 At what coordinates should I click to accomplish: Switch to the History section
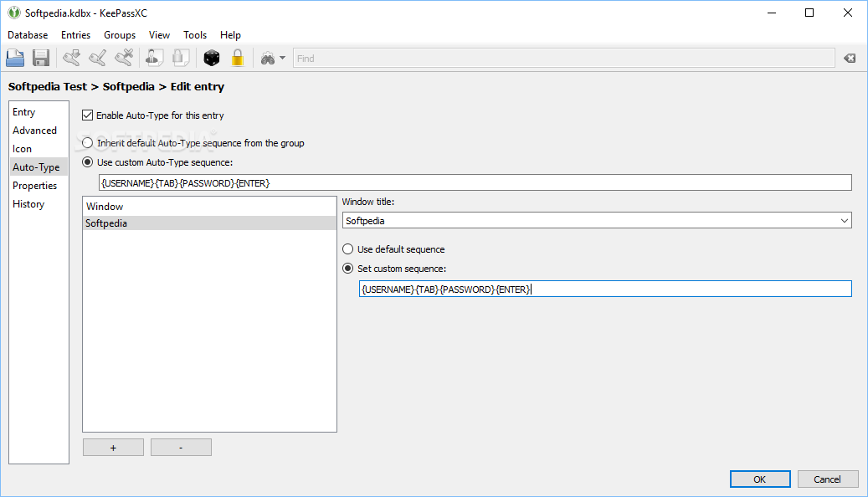pyautogui.click(x=39, y=203)
